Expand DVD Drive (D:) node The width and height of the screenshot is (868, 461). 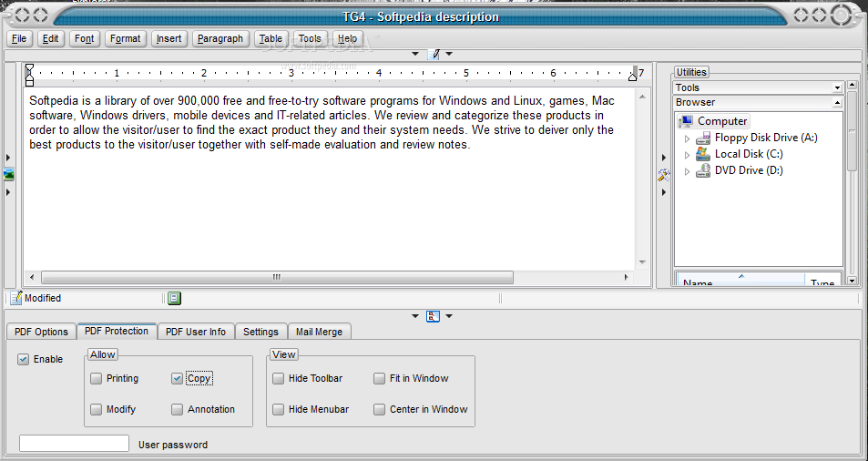coord(688,171)
